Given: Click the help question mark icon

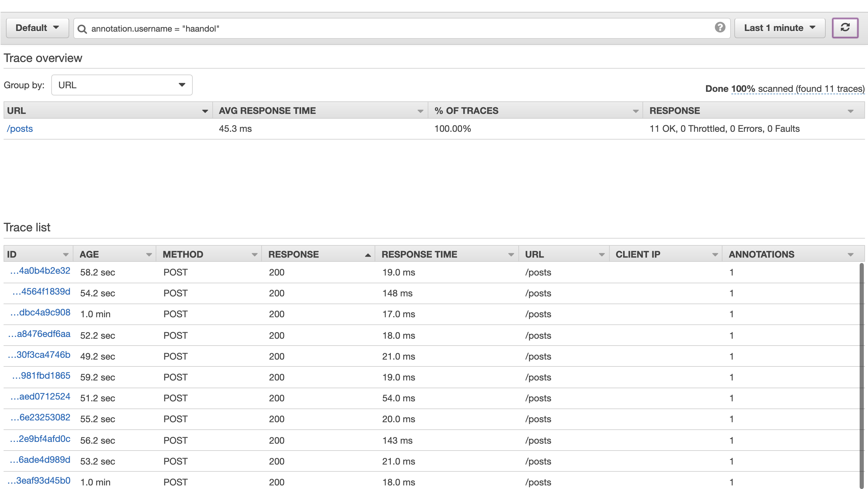Looking at the screenshot, I should pyautogui.click(x=720, y=28).
